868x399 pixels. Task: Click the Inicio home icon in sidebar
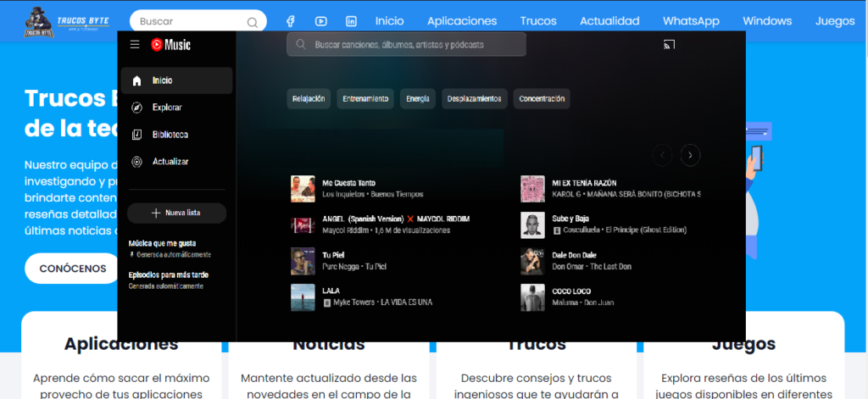coord(136,80)
